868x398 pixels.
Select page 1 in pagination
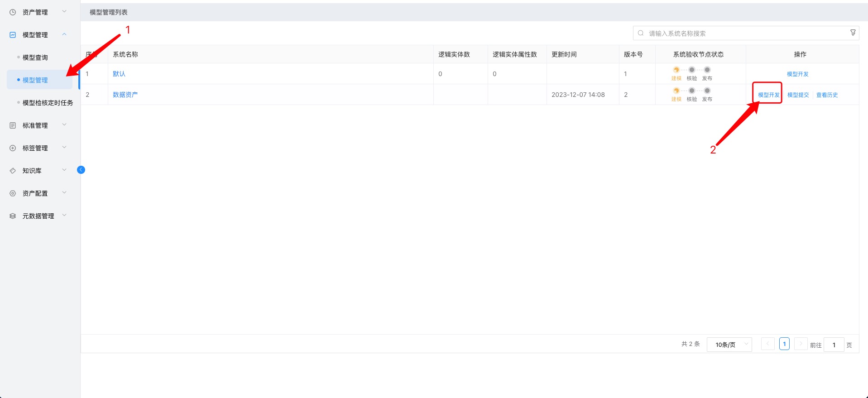[785, 344]
